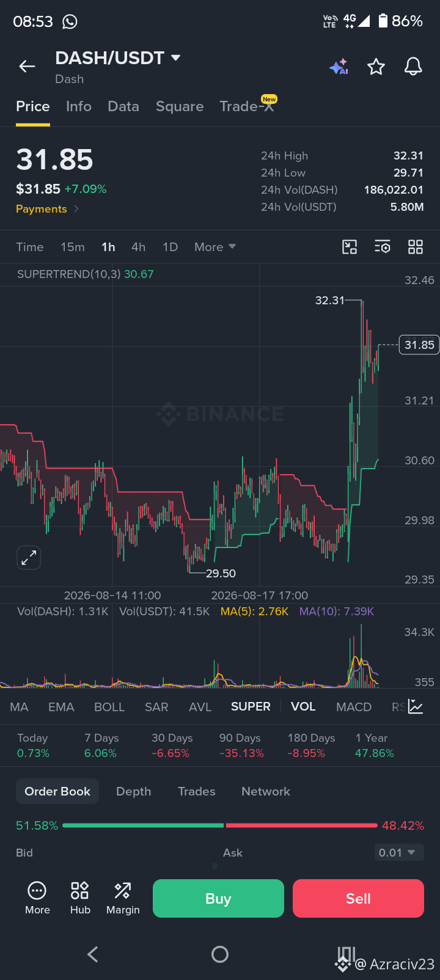The width and height of the screenshot is (440, 980).
Task: Tap the Android back navigation button
Action: [93, 954]
